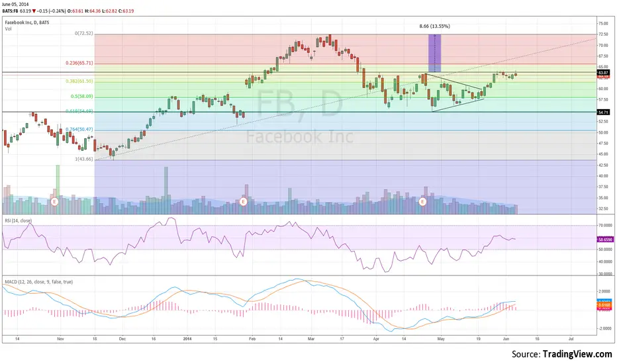The width and height of the screenshot is (617, 364).
Task: Click the -2.0000 MACD axis label
Action: [605, 328]
